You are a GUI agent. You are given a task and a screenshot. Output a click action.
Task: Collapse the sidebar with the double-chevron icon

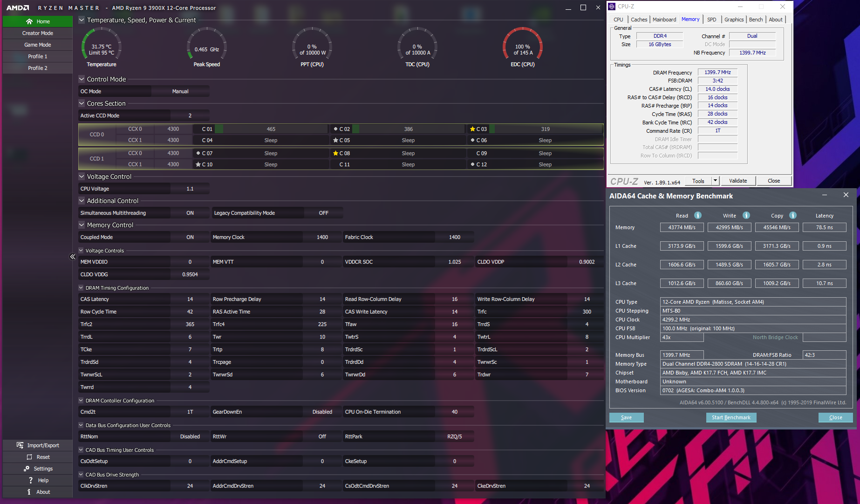[x=73, y=257]
